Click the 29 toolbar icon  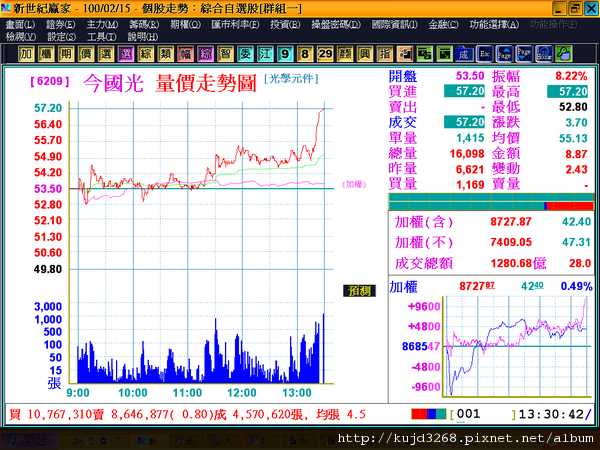(325, 54)
